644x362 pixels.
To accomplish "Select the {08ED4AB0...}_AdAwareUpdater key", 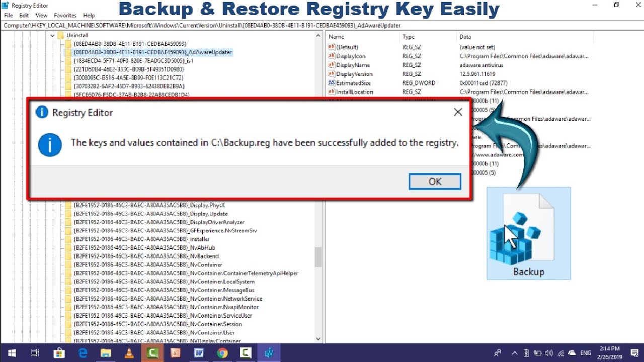I will click(153, 52).
